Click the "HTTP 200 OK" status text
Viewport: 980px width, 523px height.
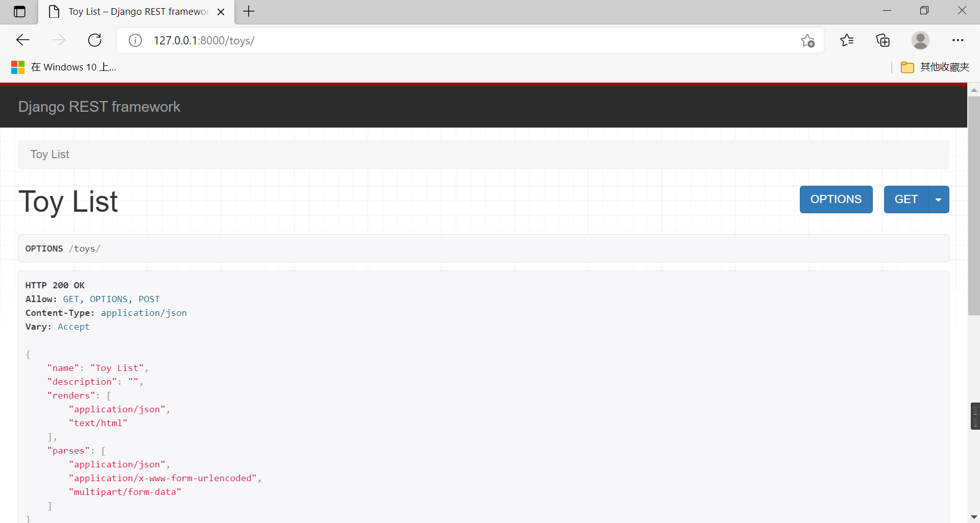tap(55, 285)
